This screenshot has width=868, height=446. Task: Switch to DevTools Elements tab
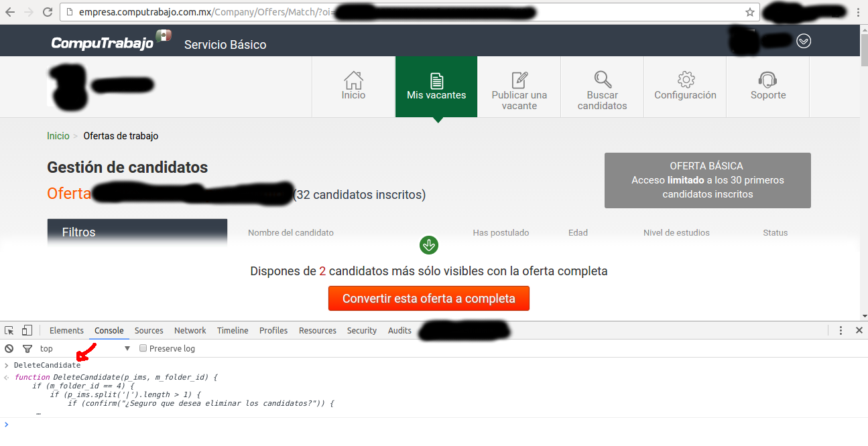tap(66, 330)
